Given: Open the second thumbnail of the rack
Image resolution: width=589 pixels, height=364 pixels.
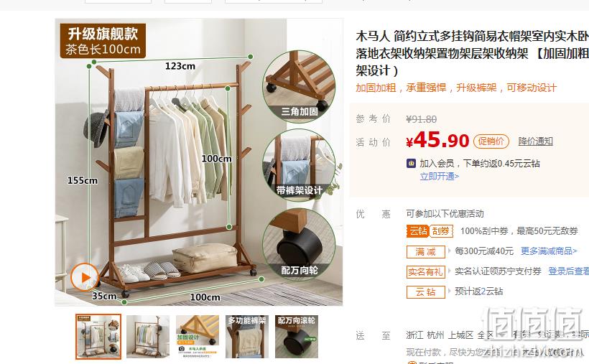Looking at the screenshot, I should pyautogui.click(x=148, y=337).
